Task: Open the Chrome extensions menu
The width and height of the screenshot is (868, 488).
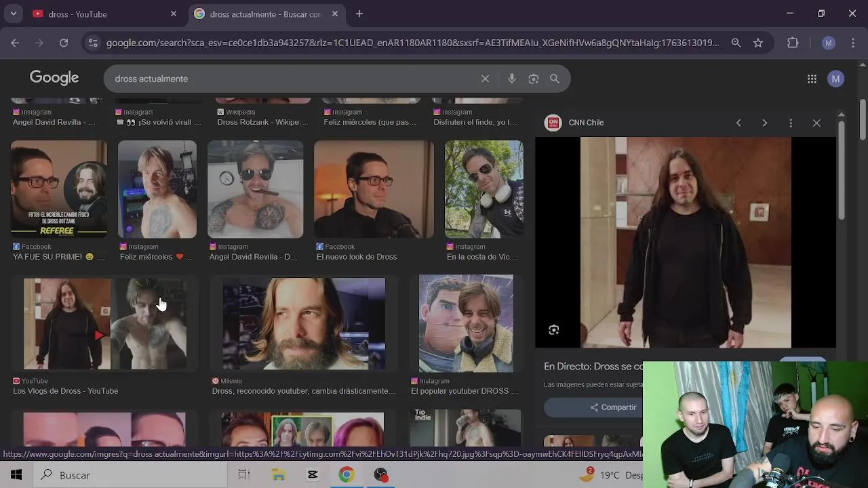Action: pos(793,43)
